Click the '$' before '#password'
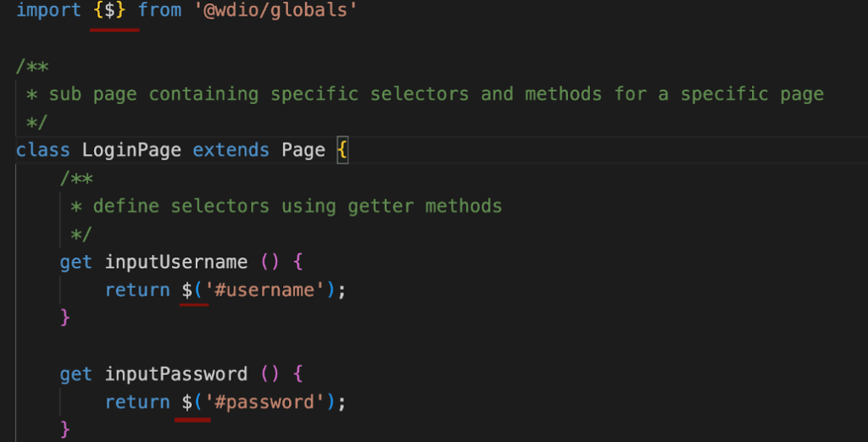The image size is (868, 442). 187,402
